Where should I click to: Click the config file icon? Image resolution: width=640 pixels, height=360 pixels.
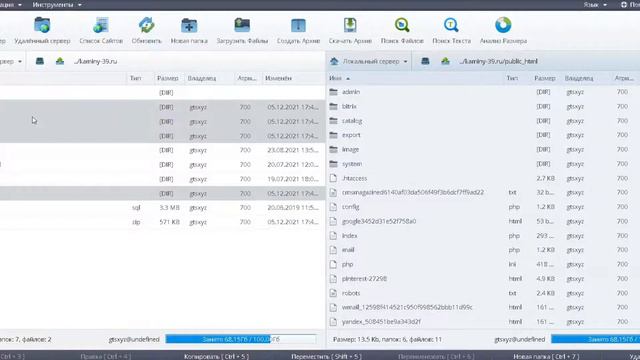[333, 207]
